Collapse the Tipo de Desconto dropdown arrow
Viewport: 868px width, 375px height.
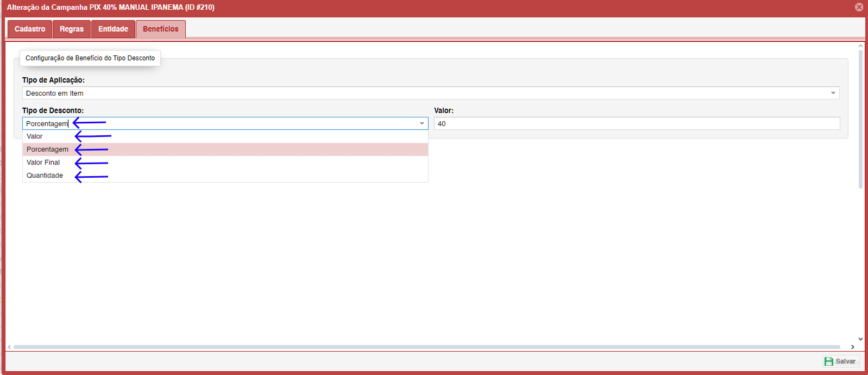point(422,124)
